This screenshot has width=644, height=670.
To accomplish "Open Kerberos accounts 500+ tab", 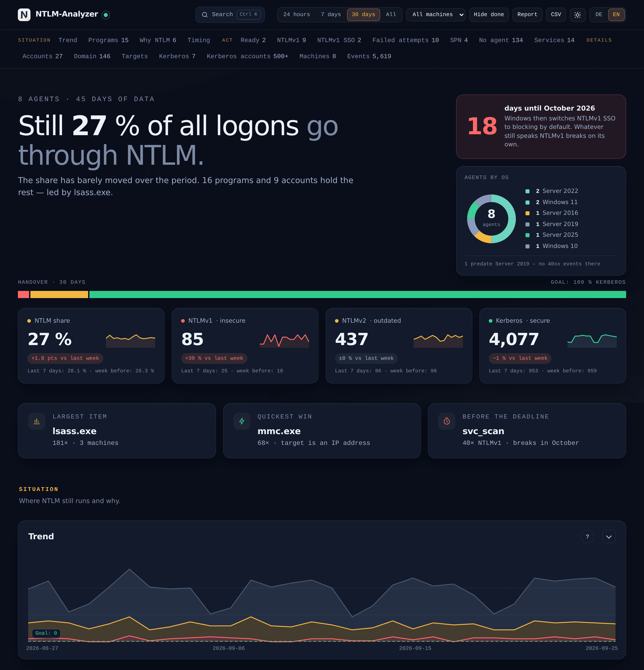I will (247, 56).
